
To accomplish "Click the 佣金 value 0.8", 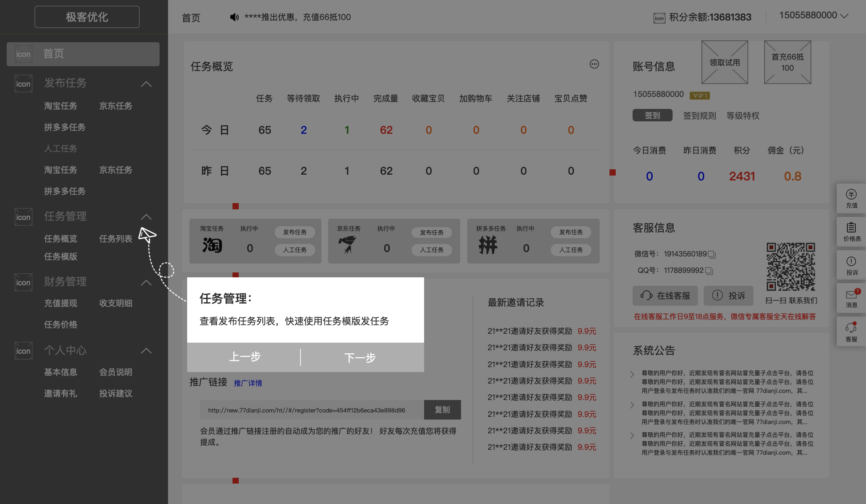I will click(793, 176).
